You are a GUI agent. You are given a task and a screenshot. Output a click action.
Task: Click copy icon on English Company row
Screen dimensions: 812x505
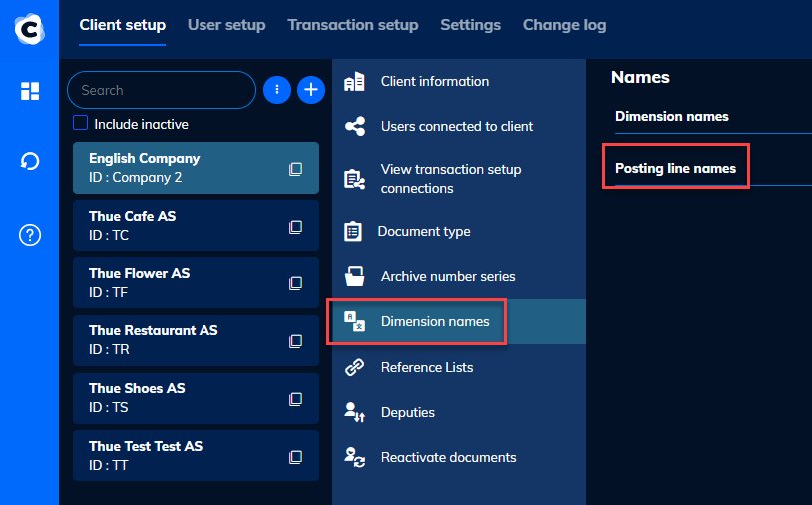295,169
